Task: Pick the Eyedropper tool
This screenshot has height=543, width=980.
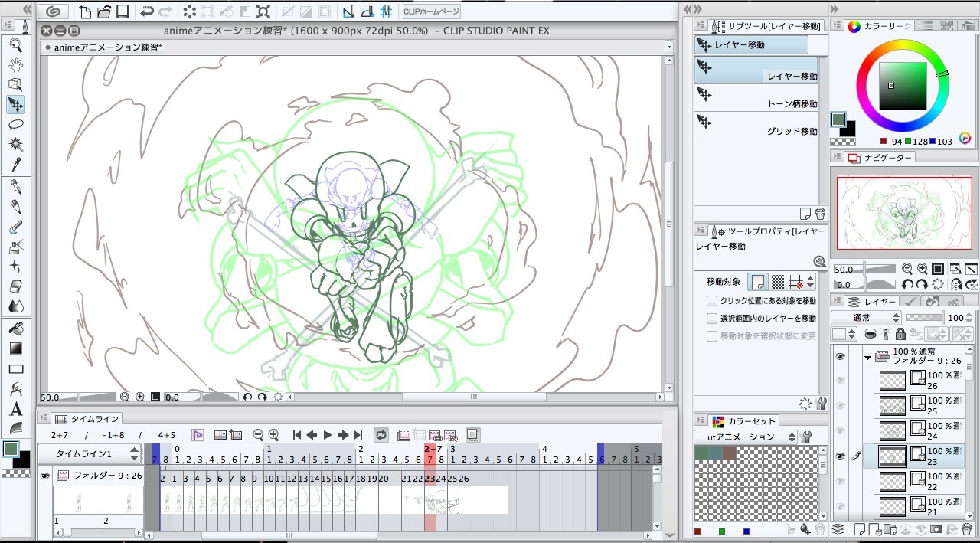Action: pos(15,164)
